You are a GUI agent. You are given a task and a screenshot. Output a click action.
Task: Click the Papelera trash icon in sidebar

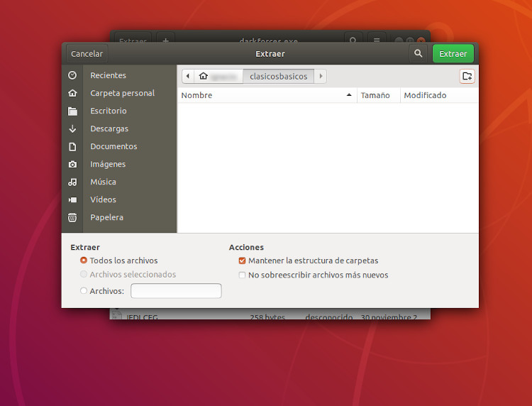tap(72, 217)
